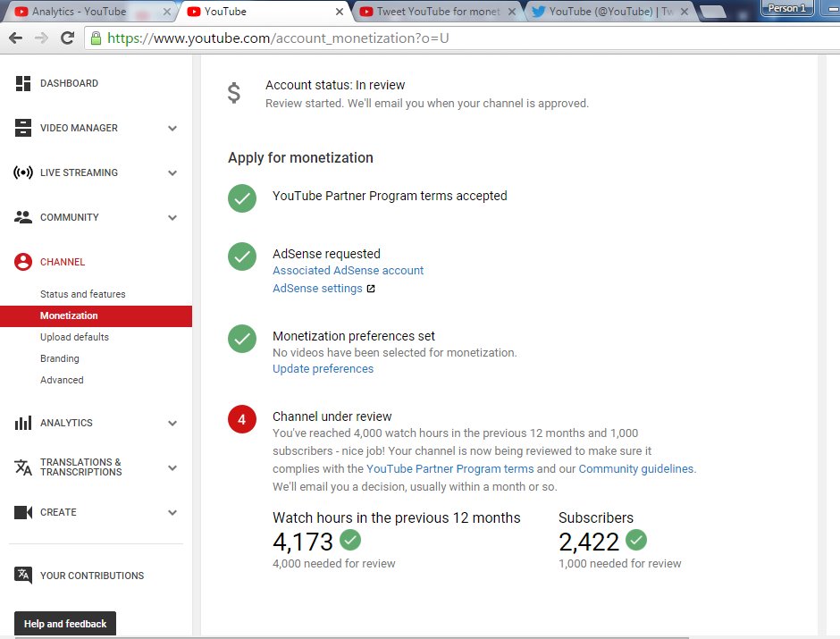The image size is (840, 639).
Task: Expand the Analytics section
Action: coord(172,423)
